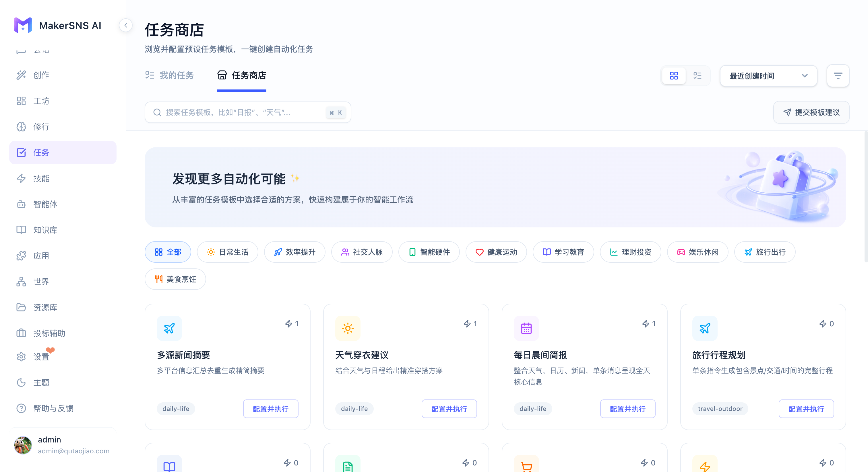Focus the task template search field
The height and width of the screenshot is (472, 868).
click(248, 112)
